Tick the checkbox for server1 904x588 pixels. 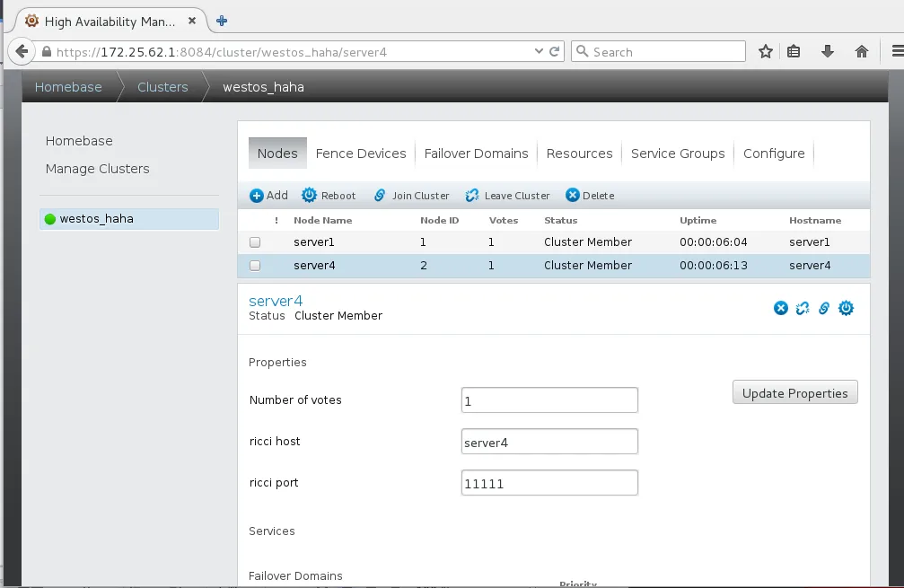click(255, 242)
